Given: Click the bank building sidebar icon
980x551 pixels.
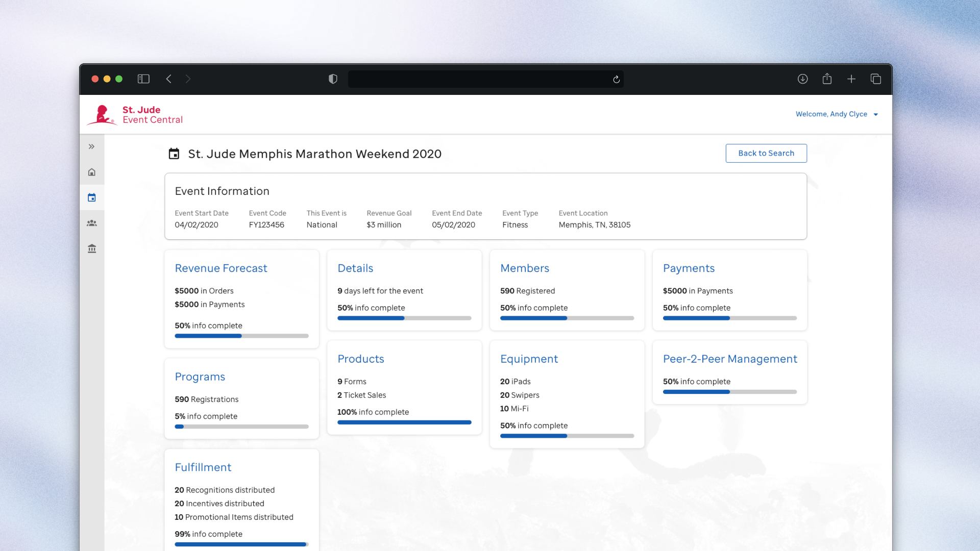Looking at the screenshot, I should [92, 249].
